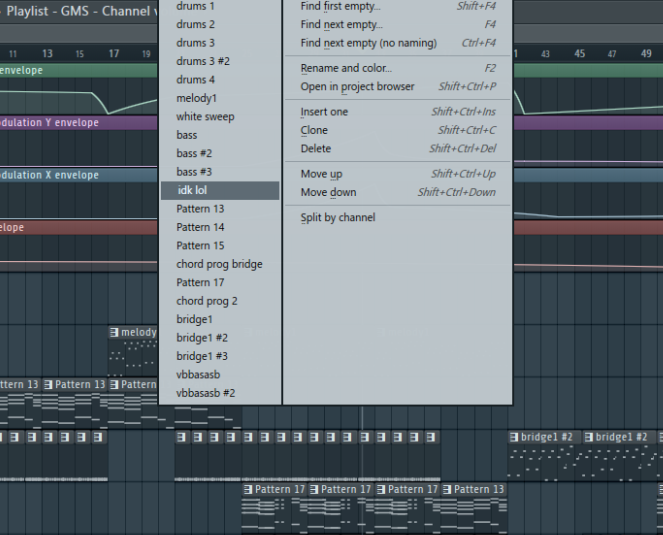Clone the selected pattern

397,130
